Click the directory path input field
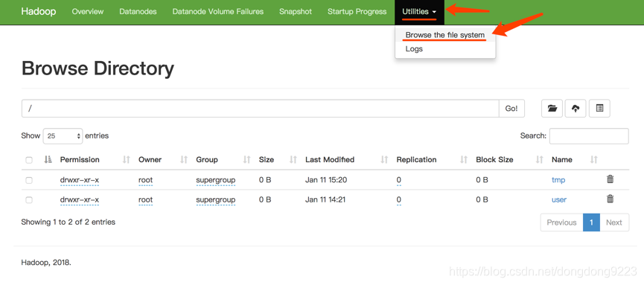The image size is (644, 285). tap(261, 109)
